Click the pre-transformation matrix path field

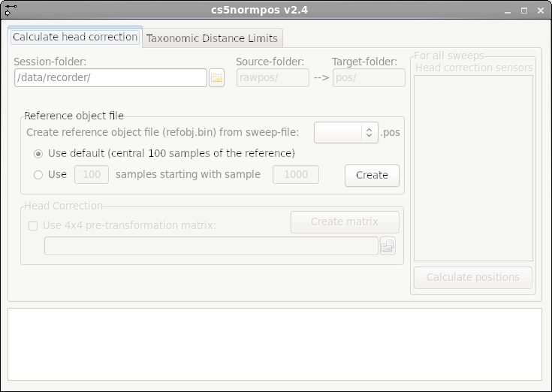pos(211,246)
